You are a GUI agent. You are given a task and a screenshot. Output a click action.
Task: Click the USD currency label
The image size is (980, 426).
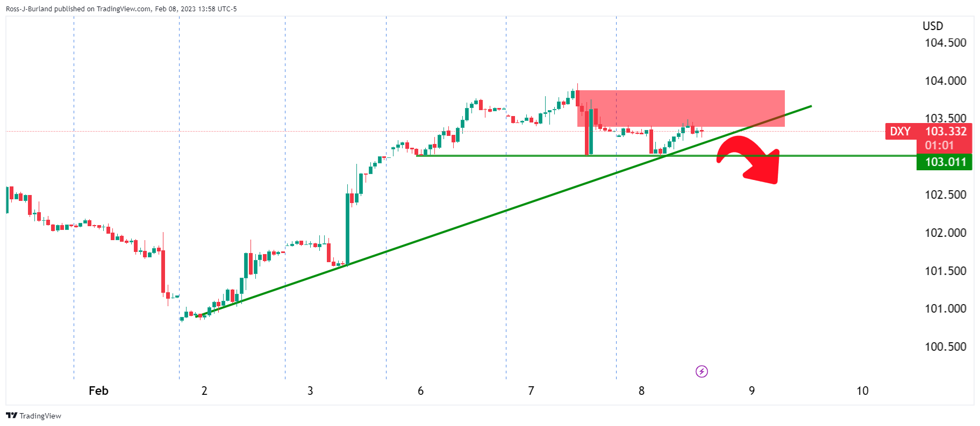point(933,26)
